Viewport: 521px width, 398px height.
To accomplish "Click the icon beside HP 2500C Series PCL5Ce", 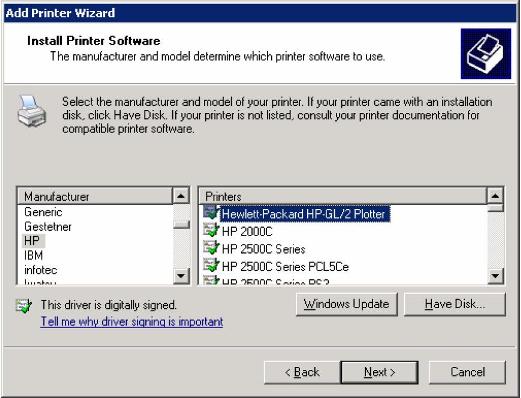I will tap(211, 266).
